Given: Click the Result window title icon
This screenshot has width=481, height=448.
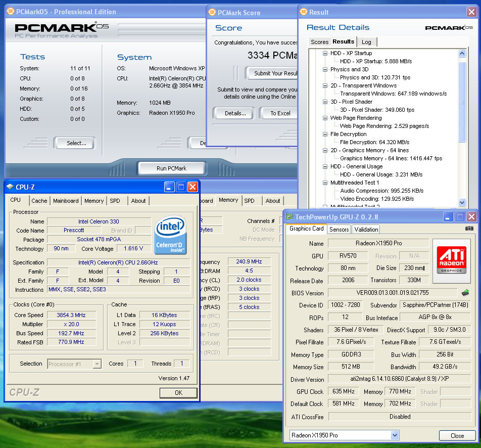Looking at the screenshot, I should 303,12.
